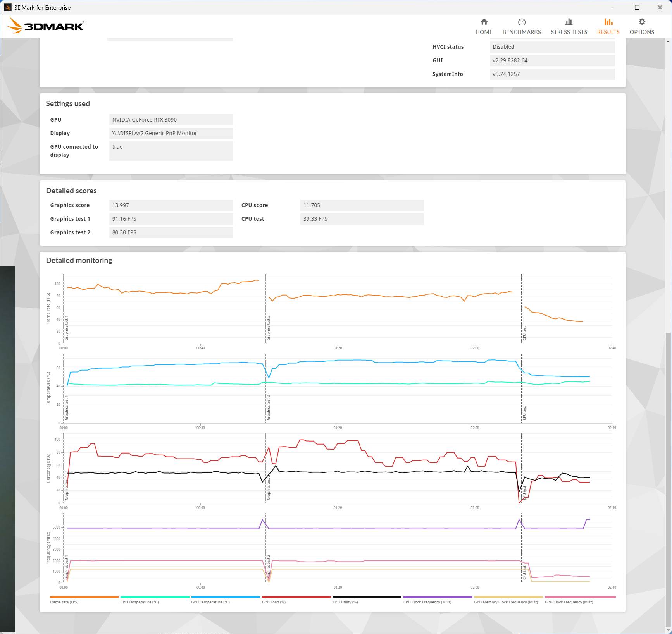This screenshot has height=634, width=672.
Task: Select the HVCI status value Disabled
Action: [552, 47]
